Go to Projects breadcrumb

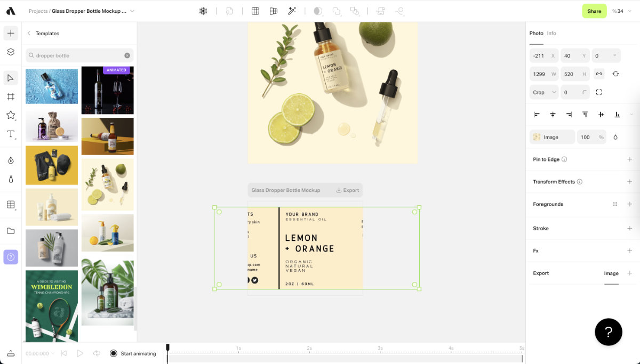(38, 11)
